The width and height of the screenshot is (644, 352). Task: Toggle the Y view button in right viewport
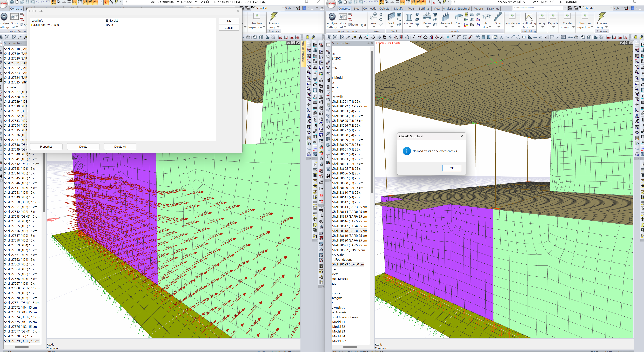pyautogui.click(x=622, y=43)
